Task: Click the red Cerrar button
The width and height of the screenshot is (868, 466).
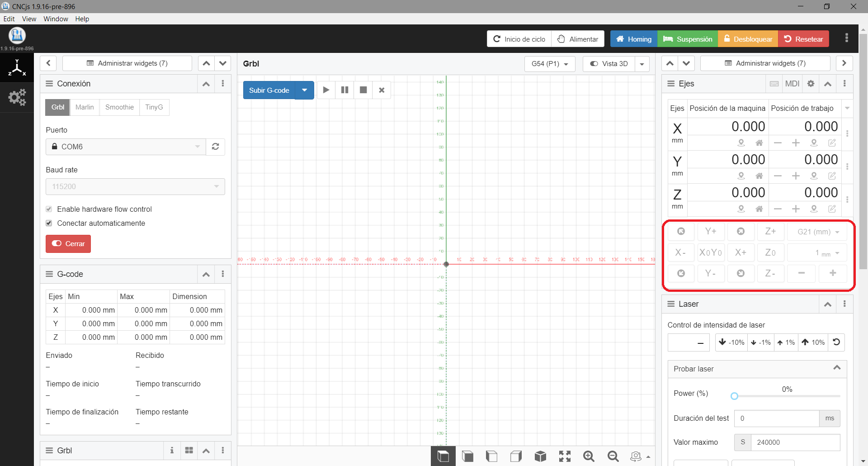Action: coord(68,244)
